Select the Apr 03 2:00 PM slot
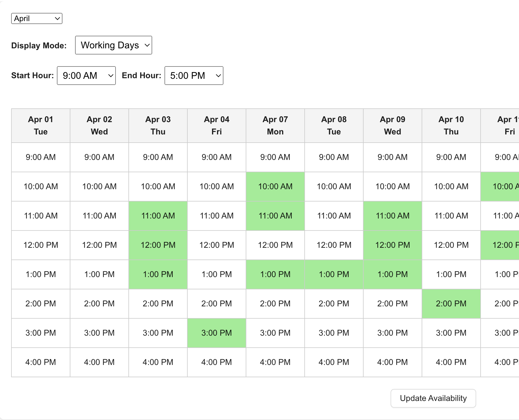519x420 pixels. (x=158, y=304)
